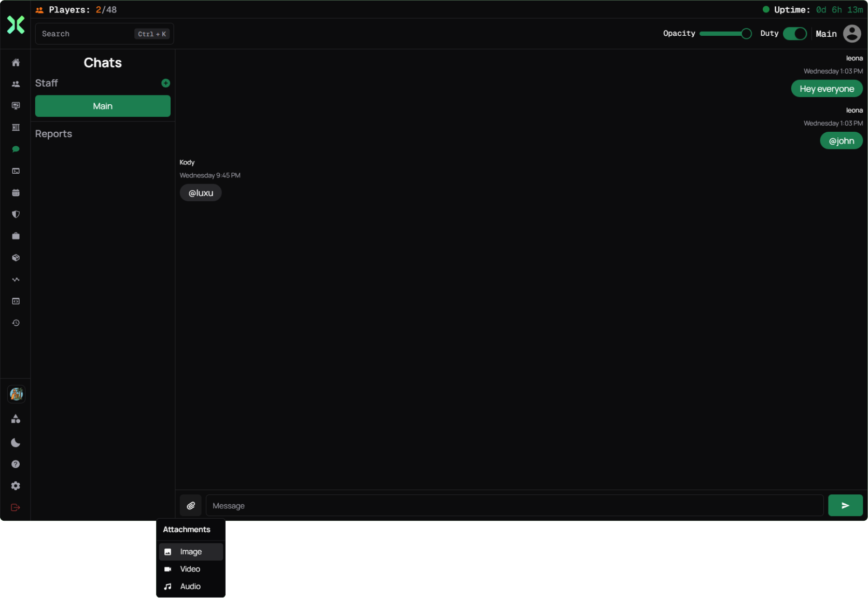Add a new Staff chat with the plus button

(x=165, y=83)
